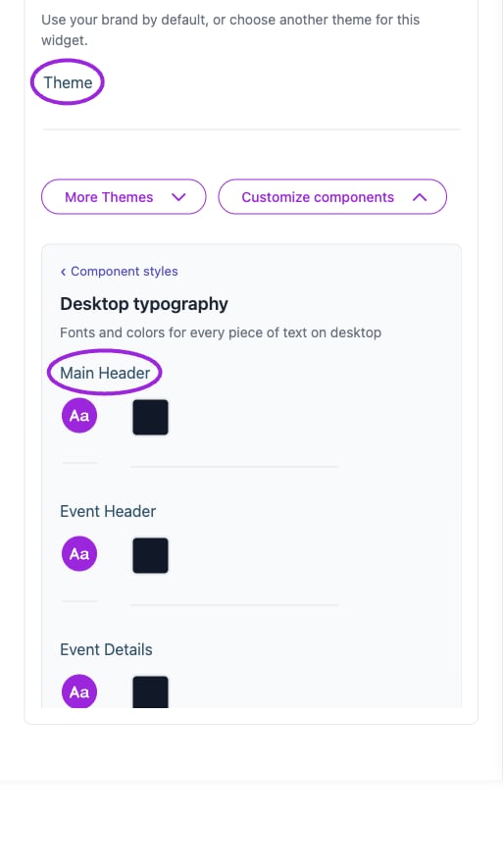Pick the Event Header text color
This screenshot has height=868, width=503.
tap(151, 555)
